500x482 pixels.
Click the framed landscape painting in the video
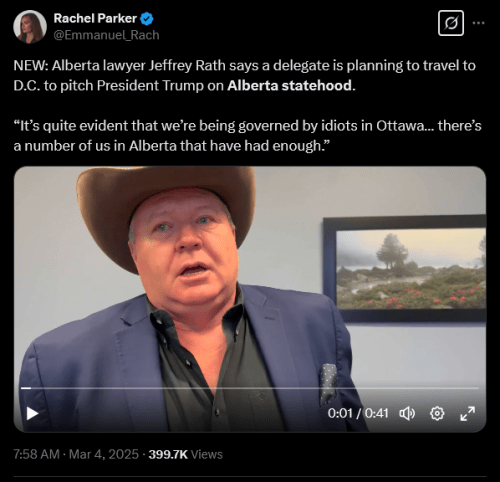404,269
